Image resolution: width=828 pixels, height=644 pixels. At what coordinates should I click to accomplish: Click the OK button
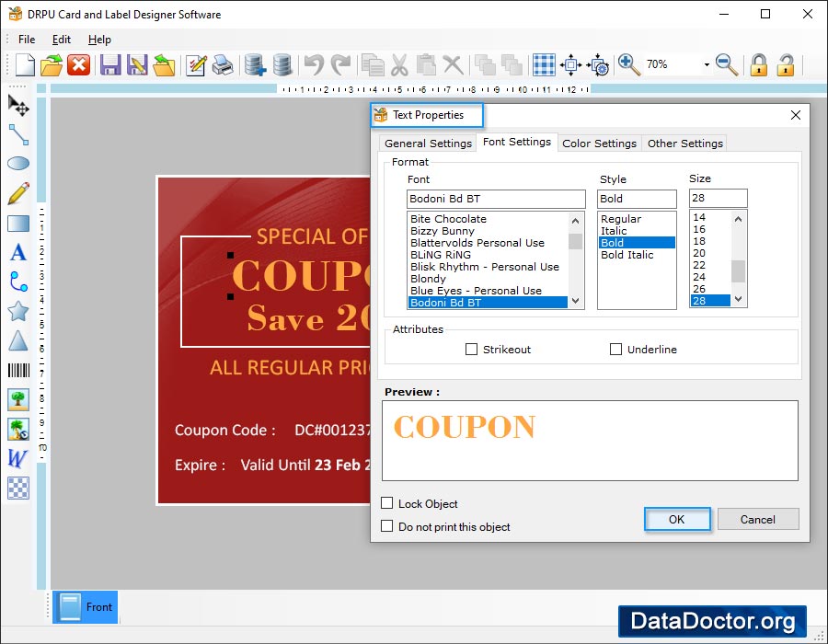coord(676,520)
